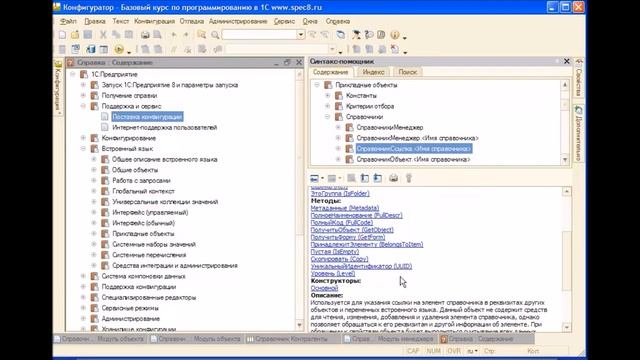Switch to the Поиск tab
Viewport: 640px width, 360px height.
coord(407,72)
